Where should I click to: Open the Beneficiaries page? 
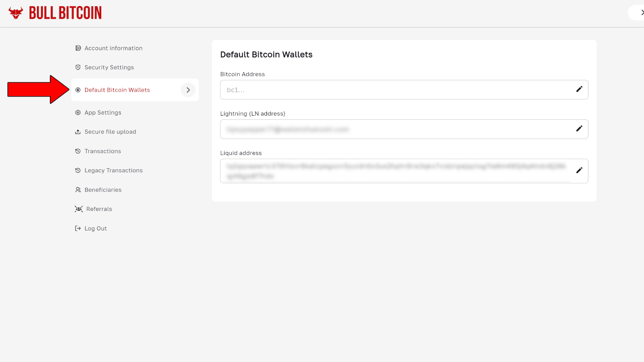tap(103, 190)
